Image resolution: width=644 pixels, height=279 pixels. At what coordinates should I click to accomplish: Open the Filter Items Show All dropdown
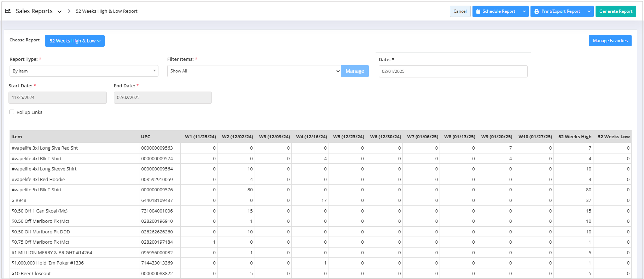point(254,71)
